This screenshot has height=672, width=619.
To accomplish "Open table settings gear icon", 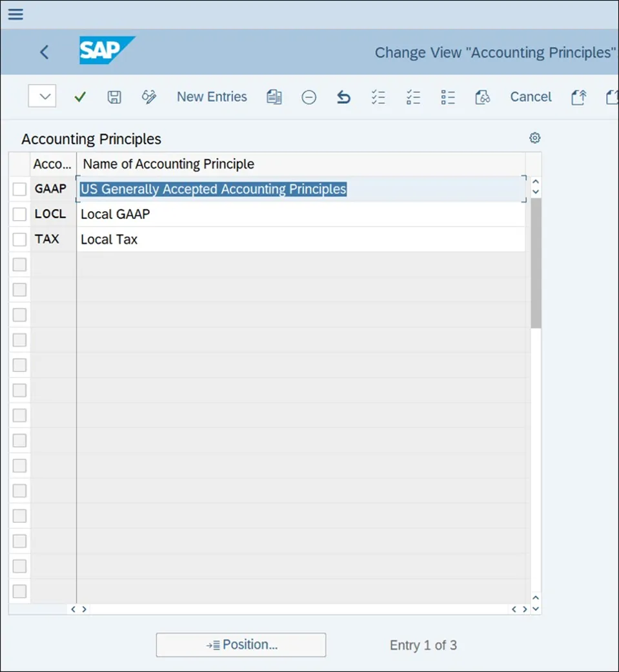I will 534,137.
